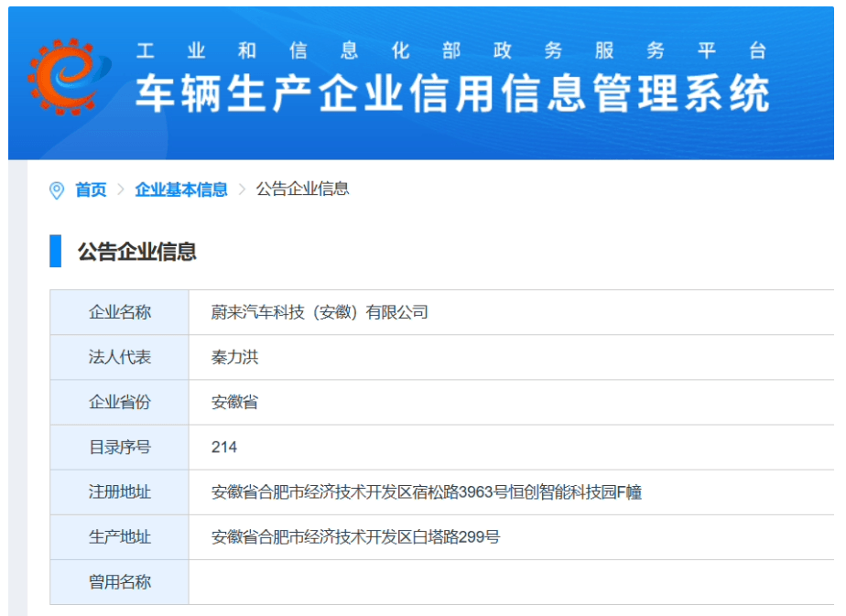Click the 公告企业信息 section heading

pos(137,252)
